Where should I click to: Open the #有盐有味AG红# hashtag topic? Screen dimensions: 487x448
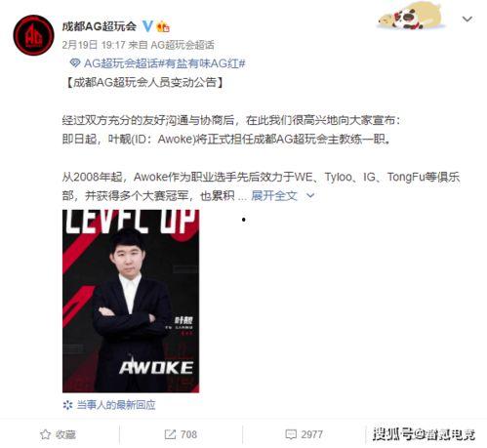point(202,63)
